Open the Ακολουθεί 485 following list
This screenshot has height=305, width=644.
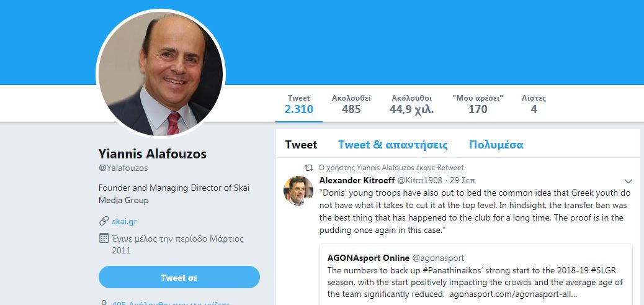click(351, 104)
